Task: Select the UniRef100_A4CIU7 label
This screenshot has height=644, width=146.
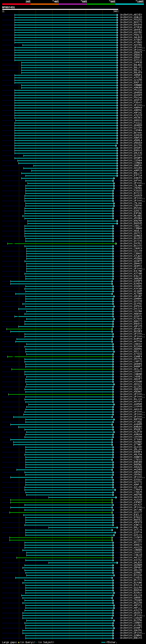Action: (x=131, y=557)
